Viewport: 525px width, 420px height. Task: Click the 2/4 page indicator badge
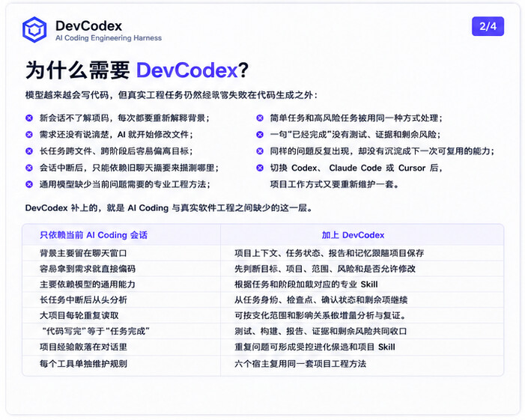pyautogui.click(x=488, y=26)
